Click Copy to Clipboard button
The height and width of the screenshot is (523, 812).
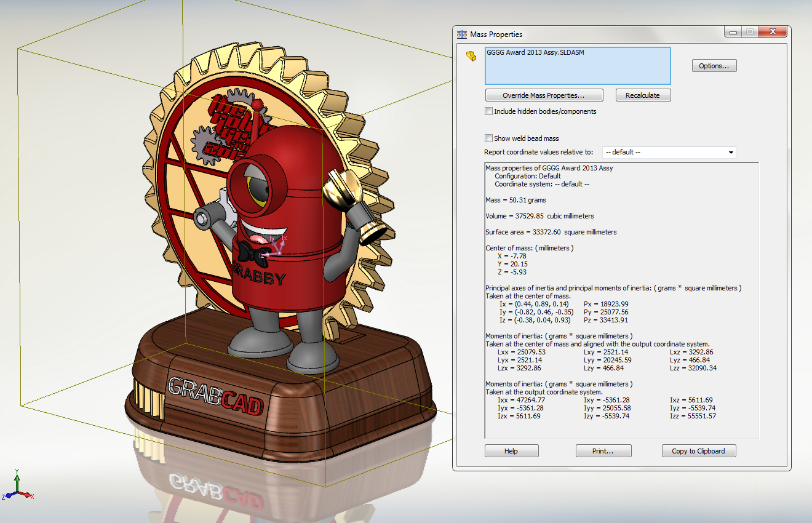698,451
